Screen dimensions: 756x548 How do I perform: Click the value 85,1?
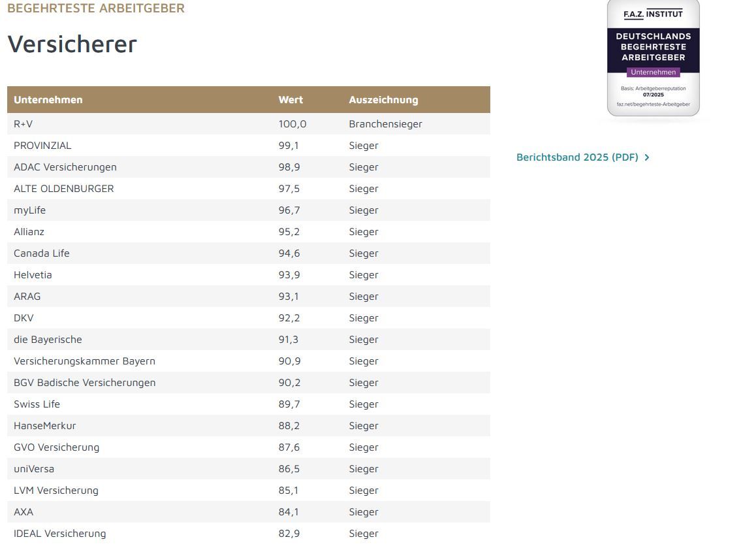(289, 490)
